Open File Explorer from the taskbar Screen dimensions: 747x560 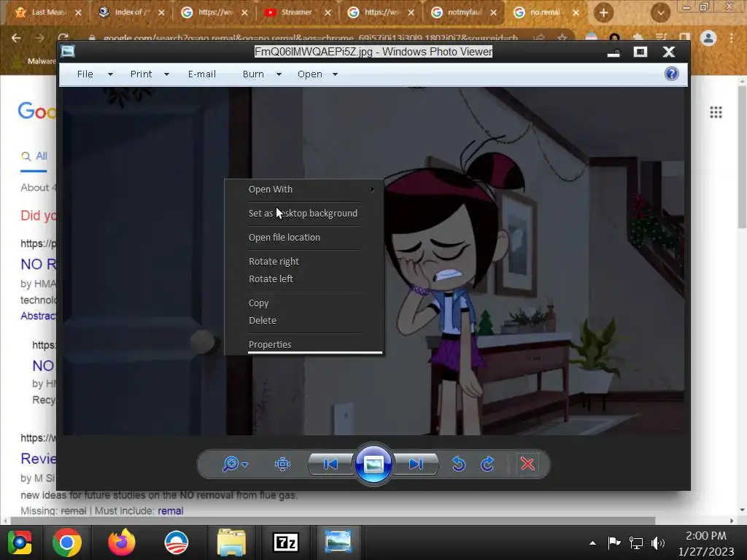[231, 542]
